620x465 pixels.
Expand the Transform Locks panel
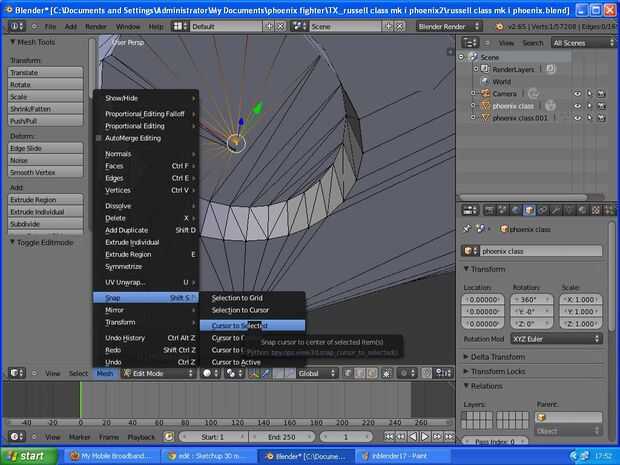[494, 371]
